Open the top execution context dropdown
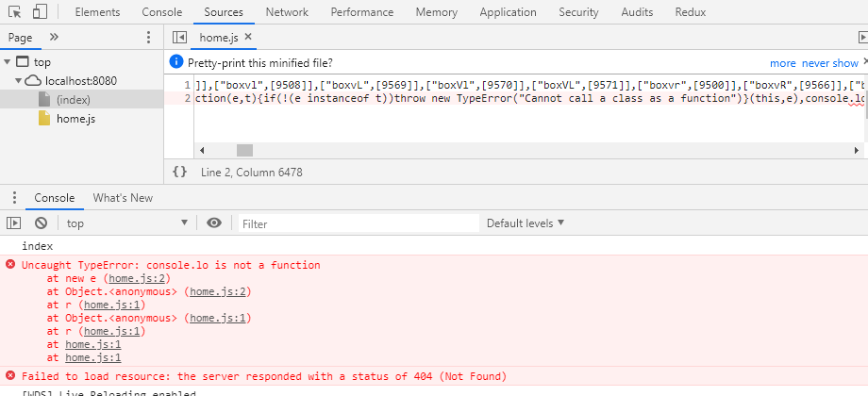The width and height of the screenshot is (868, 396). pyautogui.click(x=127, y=223)
